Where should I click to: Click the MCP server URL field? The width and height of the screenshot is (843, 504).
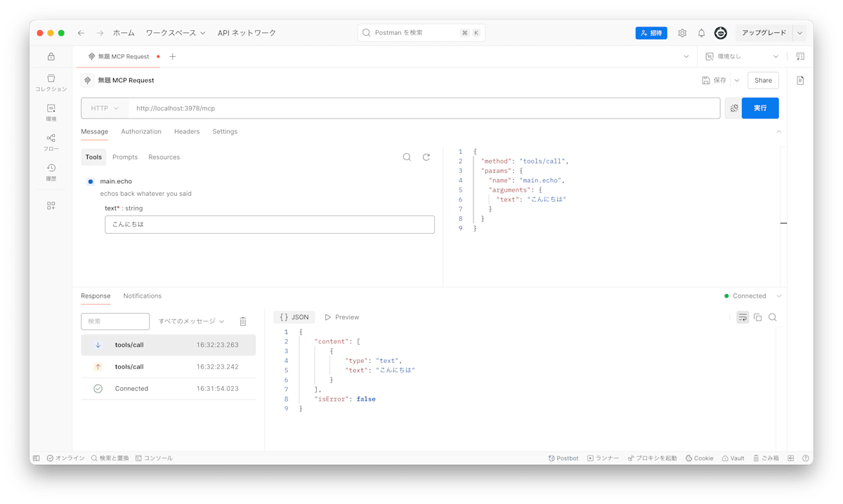(425, 108)
